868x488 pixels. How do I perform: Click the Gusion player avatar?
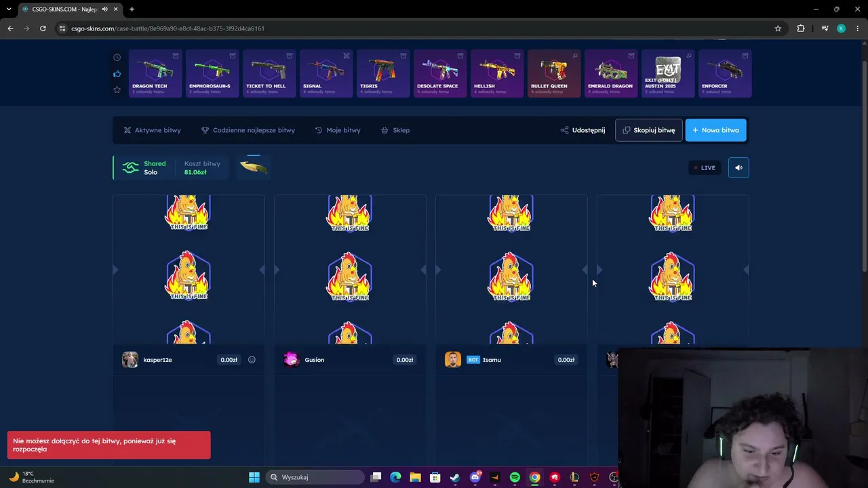click(x=292, y=360)
